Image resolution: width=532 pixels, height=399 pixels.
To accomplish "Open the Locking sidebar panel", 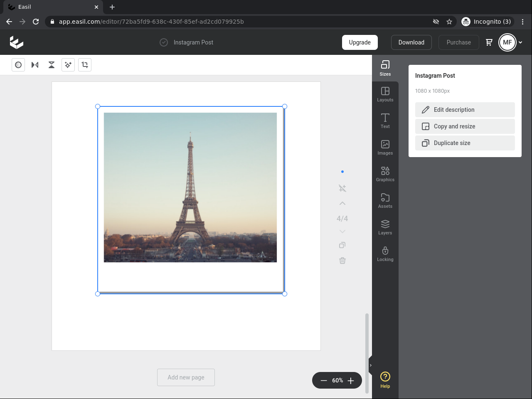I will click(385, 254).
